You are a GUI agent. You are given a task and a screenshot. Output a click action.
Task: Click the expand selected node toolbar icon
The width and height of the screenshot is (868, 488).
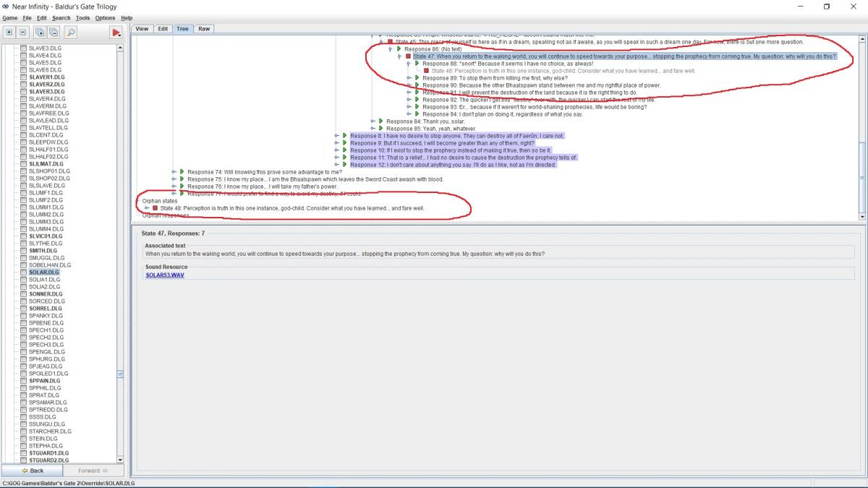tap(9, 32)
